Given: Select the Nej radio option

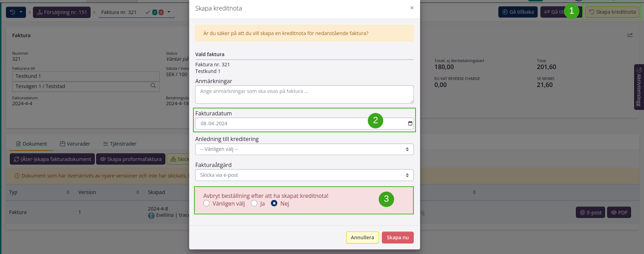Looking at the screenshot, I should [274, 203].
